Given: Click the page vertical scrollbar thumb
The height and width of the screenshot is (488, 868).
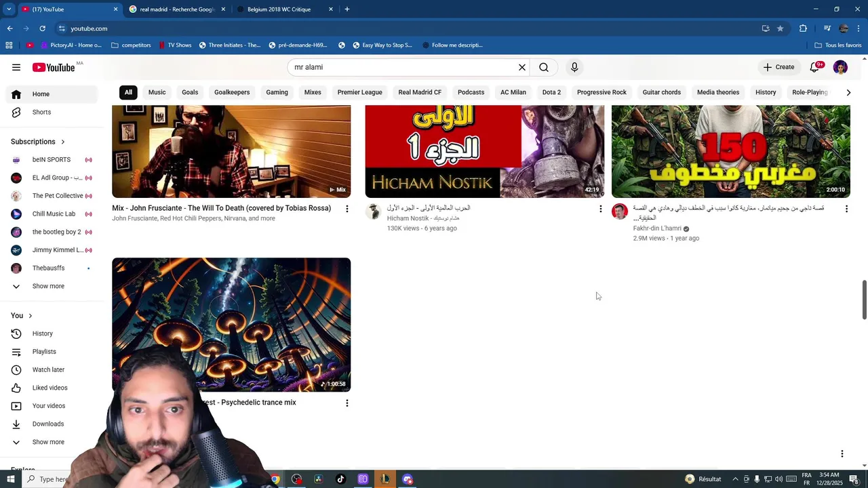Looking at the screenshot, I should [x=864, y=299].
